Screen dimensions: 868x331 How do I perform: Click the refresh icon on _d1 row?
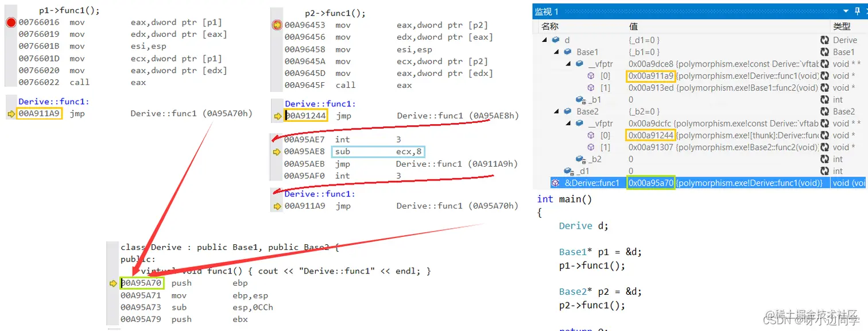click(x=824, y=171)
